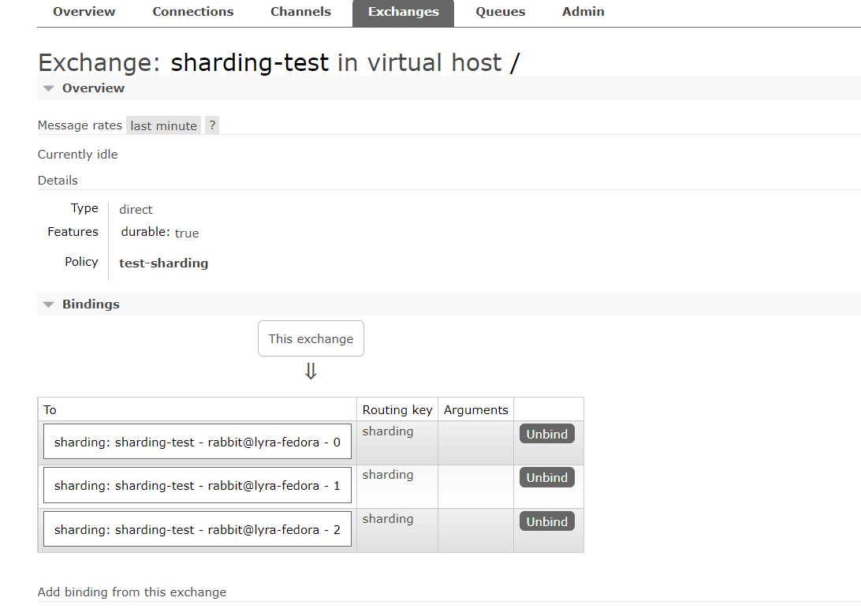Open queue sharding-test rabbit@lyra-fedora - 2
Image resolution: width=861 pixels, height=616 pixels.
[x=197, y=530]
